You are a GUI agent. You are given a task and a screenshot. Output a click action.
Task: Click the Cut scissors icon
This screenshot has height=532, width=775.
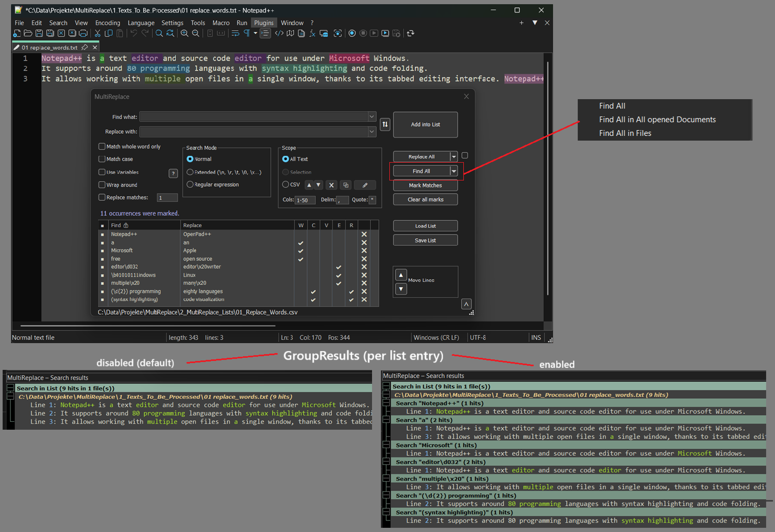point(98,33)
